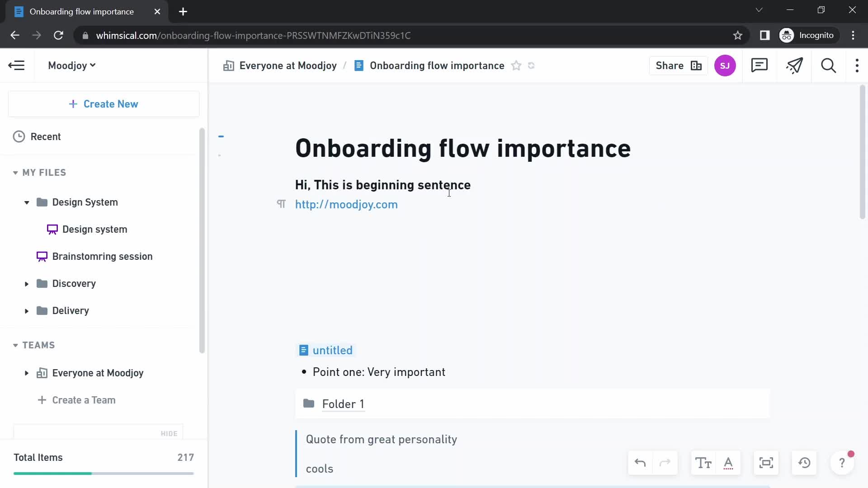
Task: Click the redo arrow icon
Action: click(x=666, y=464)
